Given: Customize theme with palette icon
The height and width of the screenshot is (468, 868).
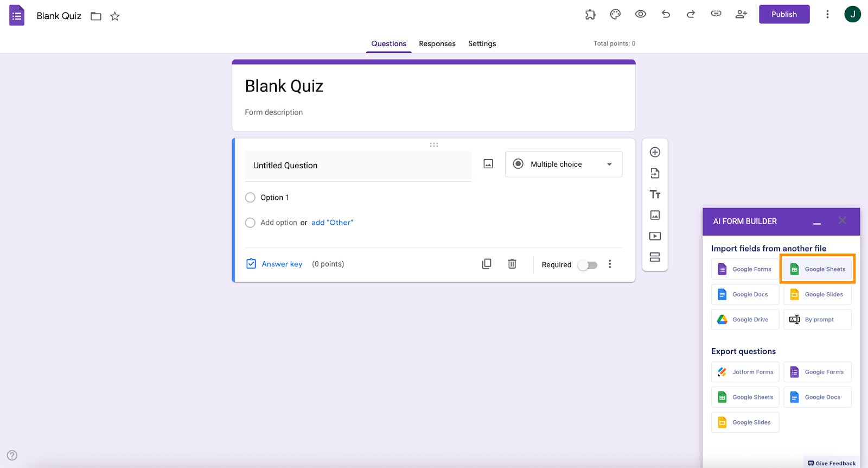Looking at the screenshot, I should pos(615,15).
